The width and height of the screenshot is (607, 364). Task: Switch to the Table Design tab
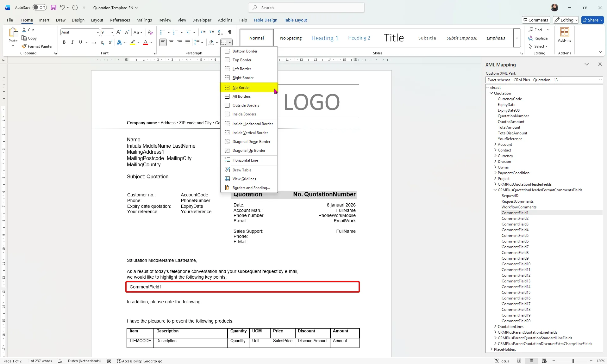point(265,20)
